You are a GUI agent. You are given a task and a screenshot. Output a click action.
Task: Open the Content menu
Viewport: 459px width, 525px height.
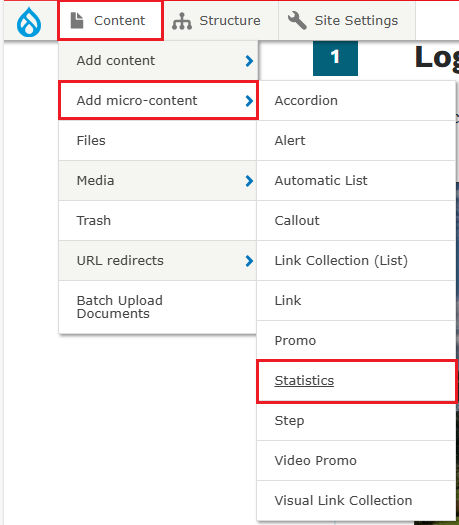pyautogui.click(x=110, y=20)
